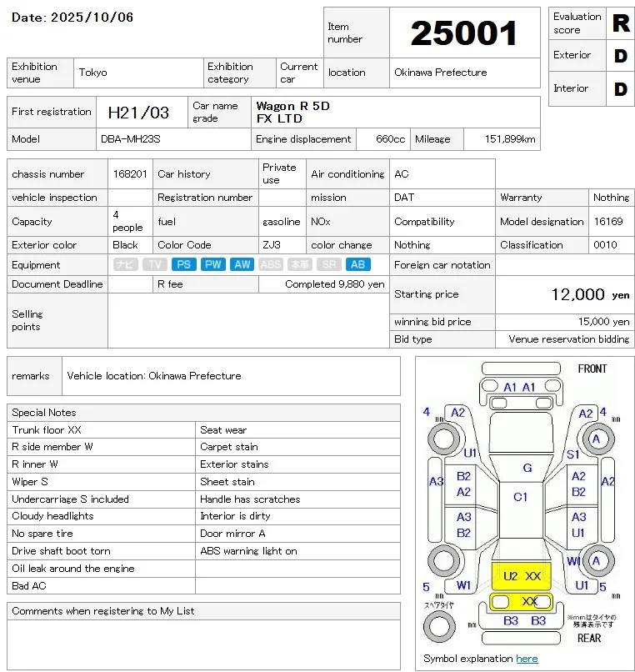Viewport: 635px width, 672px height.
Task: Select the evaluation score R cell
Action: [620, 23]
